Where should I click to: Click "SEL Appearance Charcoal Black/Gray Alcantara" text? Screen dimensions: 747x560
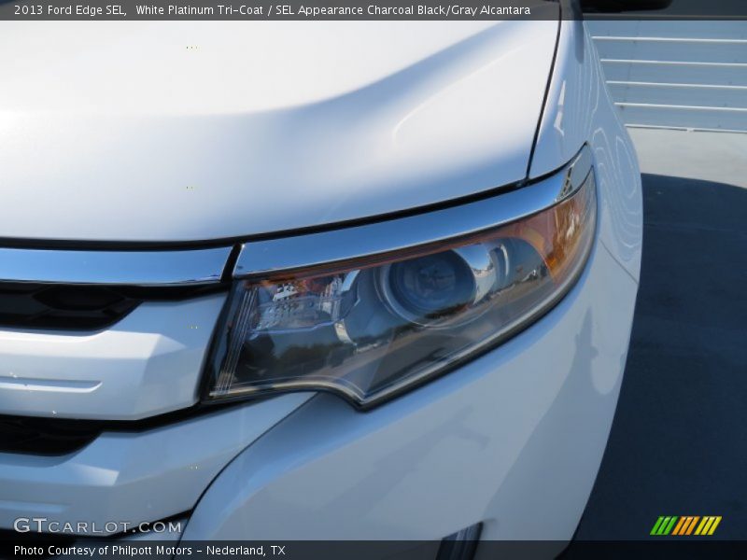click(402, 10)
